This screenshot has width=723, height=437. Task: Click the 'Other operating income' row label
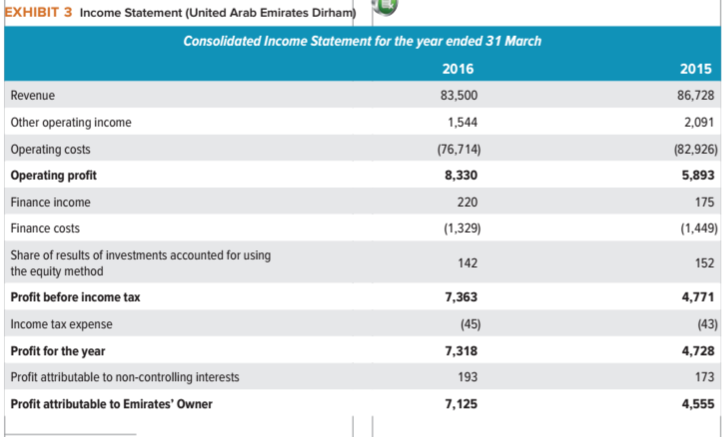[71, 123]
